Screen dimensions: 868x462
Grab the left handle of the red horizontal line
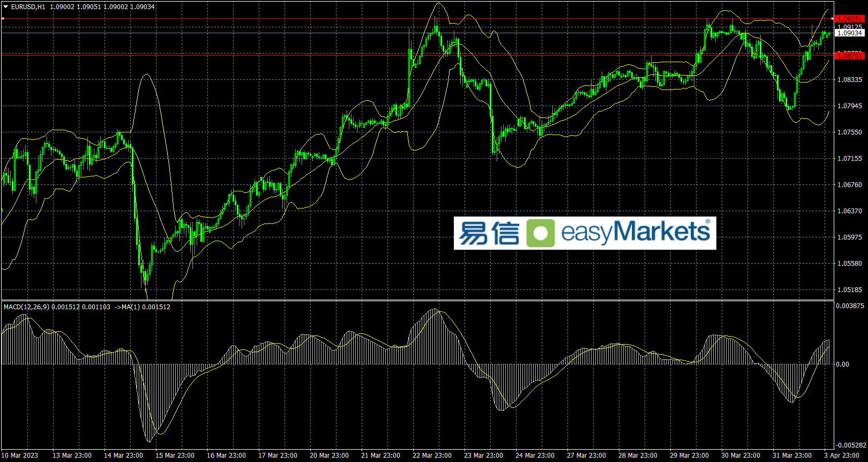pyautogui.click(x=3, y=19)
